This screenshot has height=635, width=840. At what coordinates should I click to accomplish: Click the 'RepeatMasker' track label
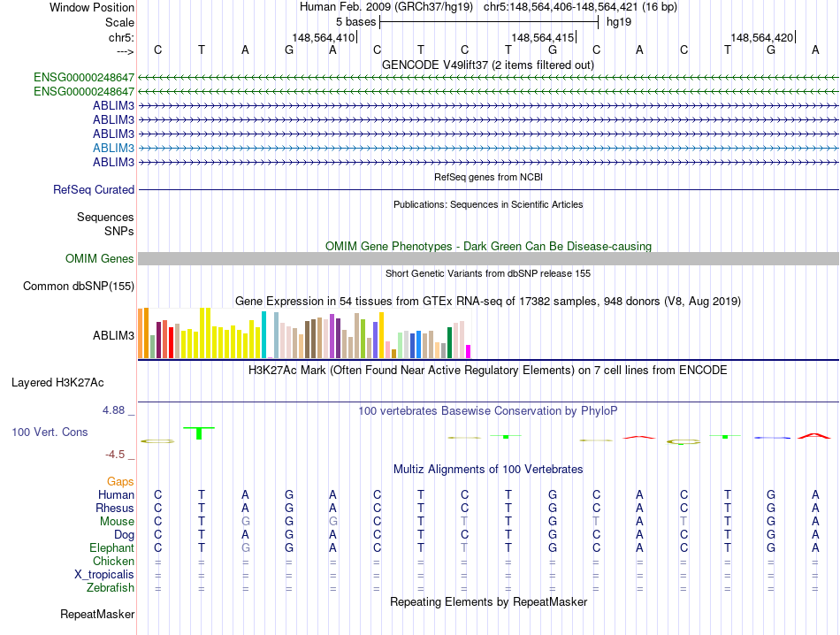97,614
